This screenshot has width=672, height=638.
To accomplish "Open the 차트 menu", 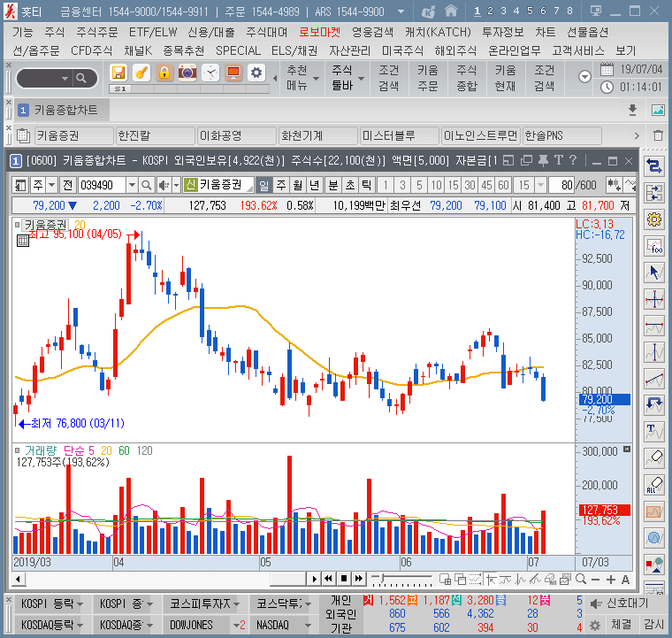I will click(x=546, y=32).
